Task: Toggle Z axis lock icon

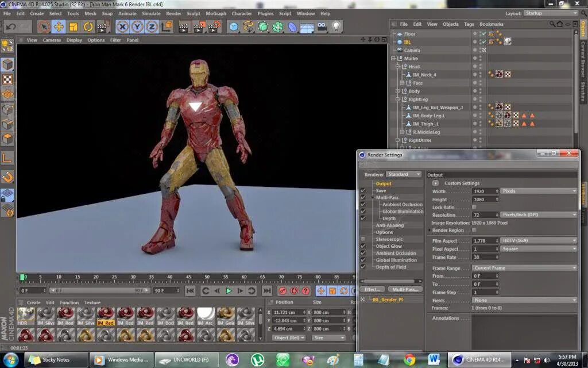Action: (x=152, y=26)
